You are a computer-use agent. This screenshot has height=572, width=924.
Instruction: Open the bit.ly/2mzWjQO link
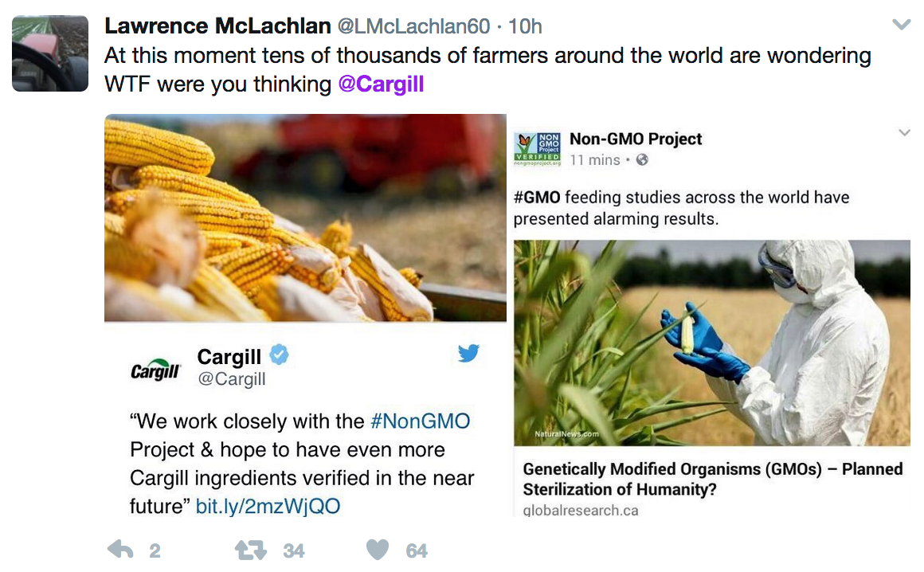(268, 506)
